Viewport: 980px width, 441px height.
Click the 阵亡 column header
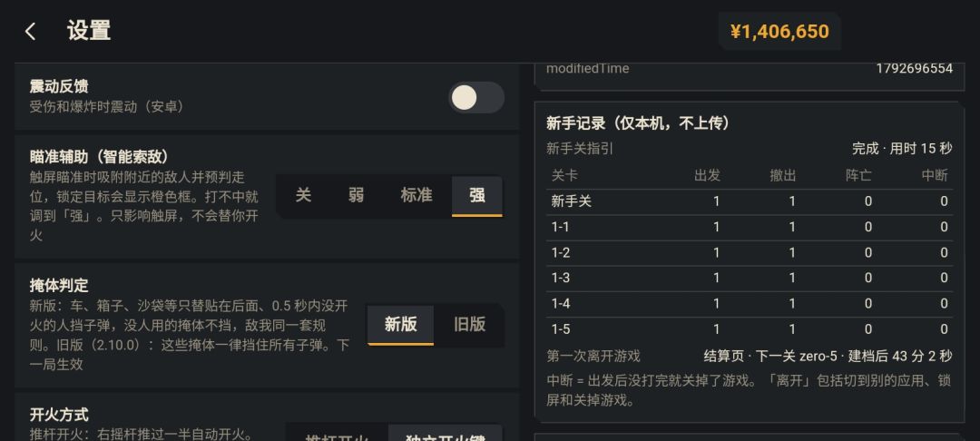[858, 175]
